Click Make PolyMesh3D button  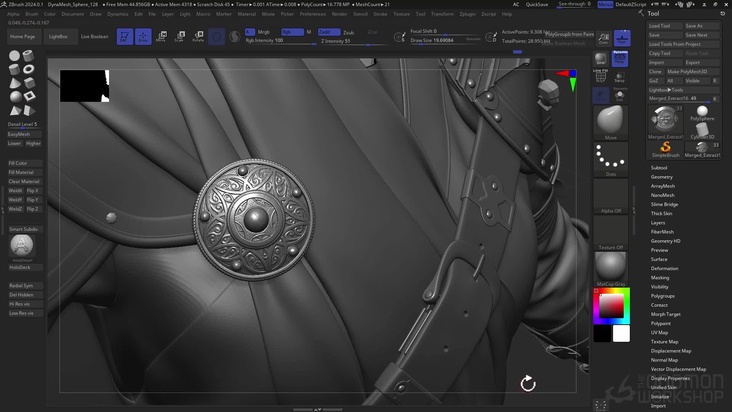click(693, 71)
